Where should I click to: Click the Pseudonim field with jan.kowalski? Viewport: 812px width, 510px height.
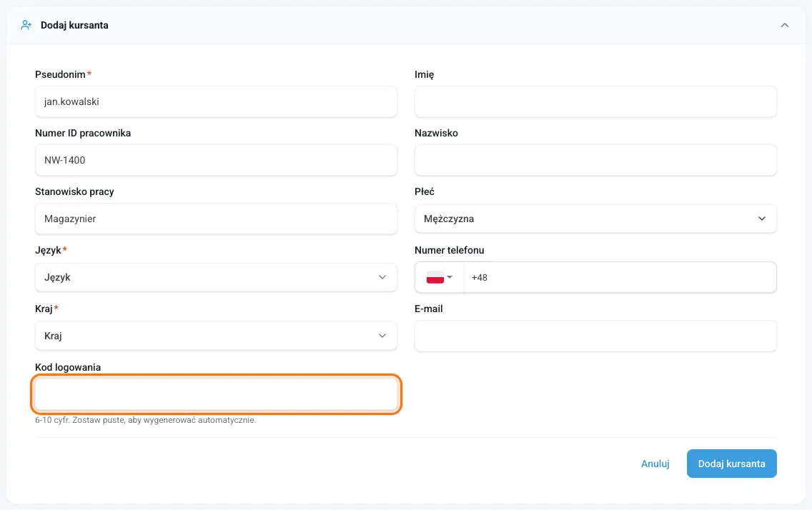point(216,101)
